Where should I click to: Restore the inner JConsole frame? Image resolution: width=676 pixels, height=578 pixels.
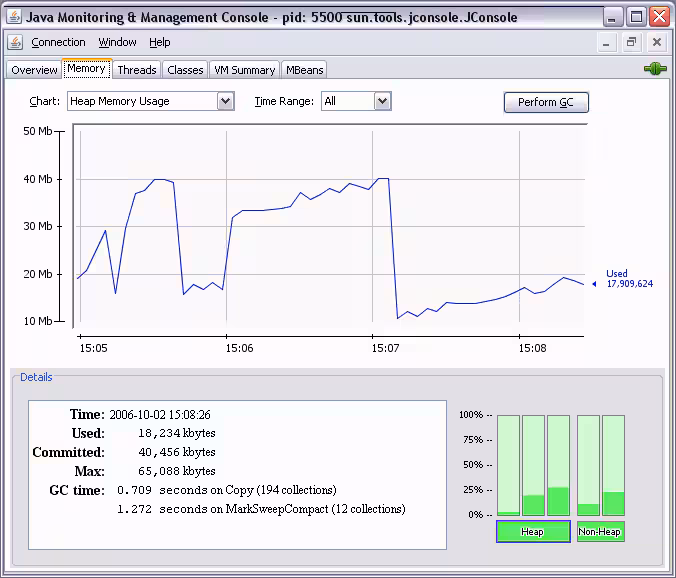[x=632, y=42]
